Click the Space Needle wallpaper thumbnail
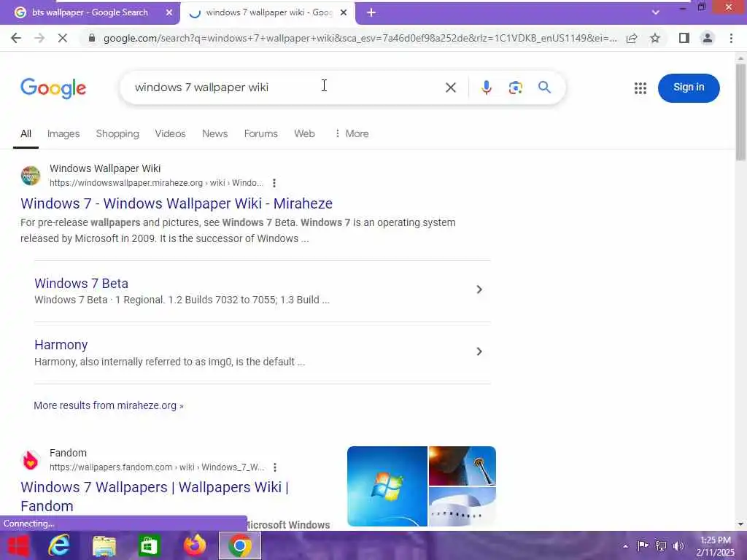The width and height of the screenshot is (747, 560). pyautogui.click(x=462, y=466)
